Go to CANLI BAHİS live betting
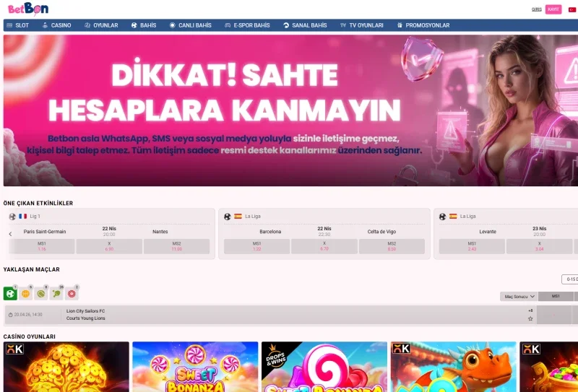Image resolution: width=578 pixels, height=392 pixels. [x=191, y=25]
